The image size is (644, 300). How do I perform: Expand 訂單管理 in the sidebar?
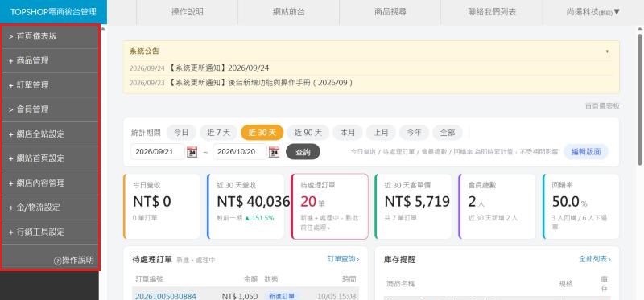click(50, 85)
